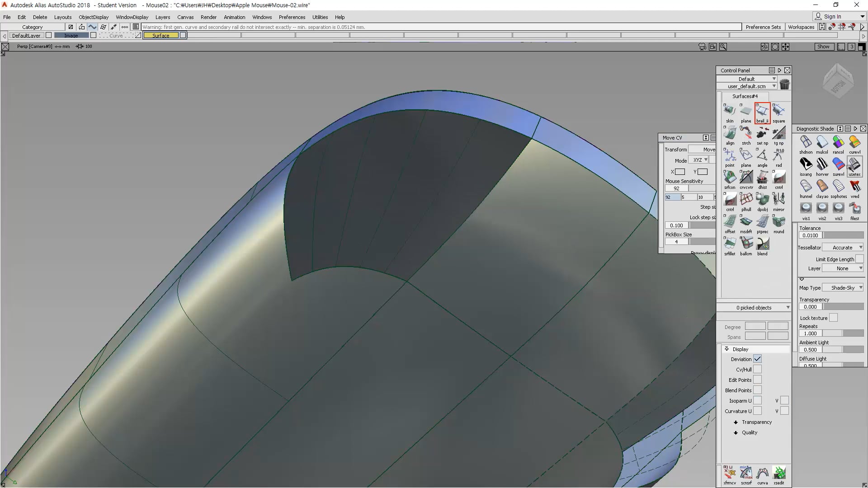Open the ObjectDisplay menu
The height and width of the screenshot is (488, 868).
point(94,17)
